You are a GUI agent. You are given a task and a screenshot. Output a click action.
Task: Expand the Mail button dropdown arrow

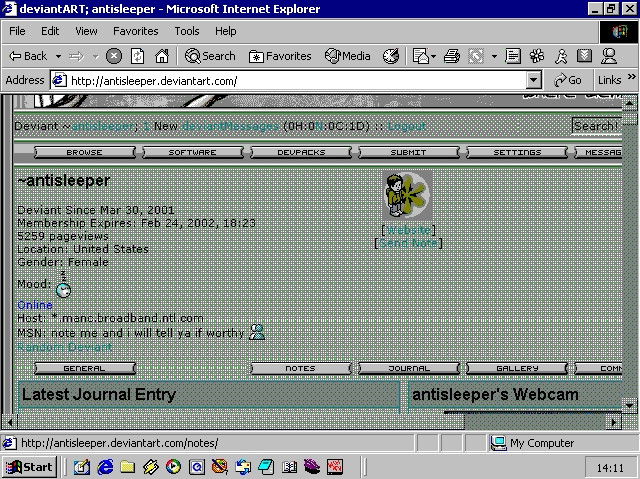pos(433,56)
